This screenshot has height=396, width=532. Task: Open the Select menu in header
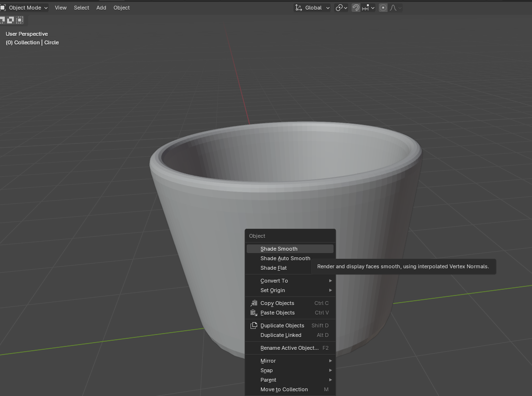coord(82,8)
